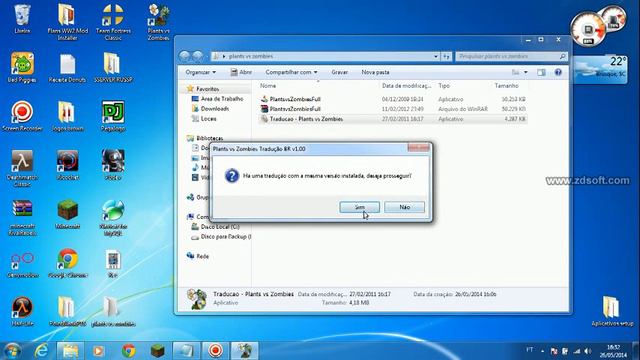
Task: Select the Deathmatch Classic lambda icon
Action: point(22,168)
